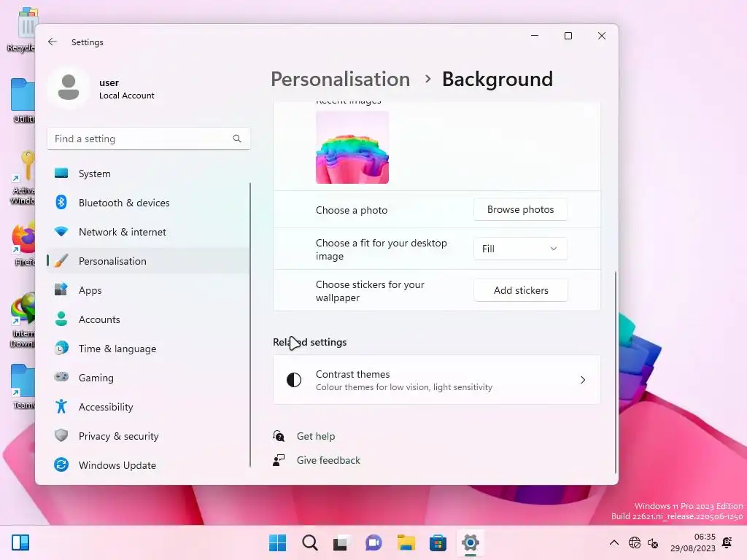Open Microsoft Store from the taskbar
The height and width of the screenshot is (560, 747).
438,542
